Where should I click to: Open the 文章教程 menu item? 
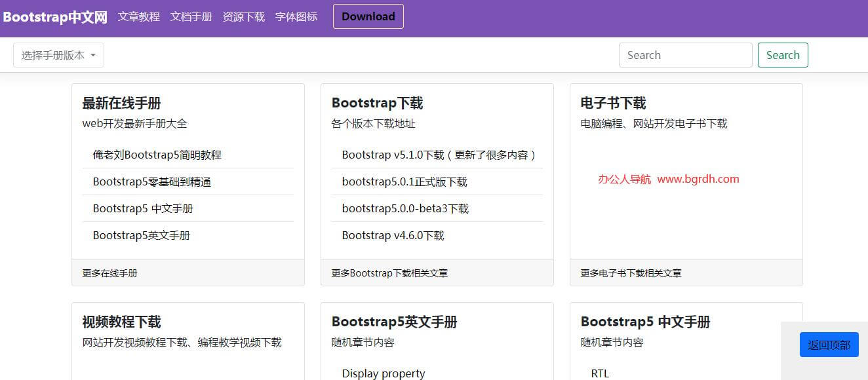pyautogui.click(x=138, y=17)
